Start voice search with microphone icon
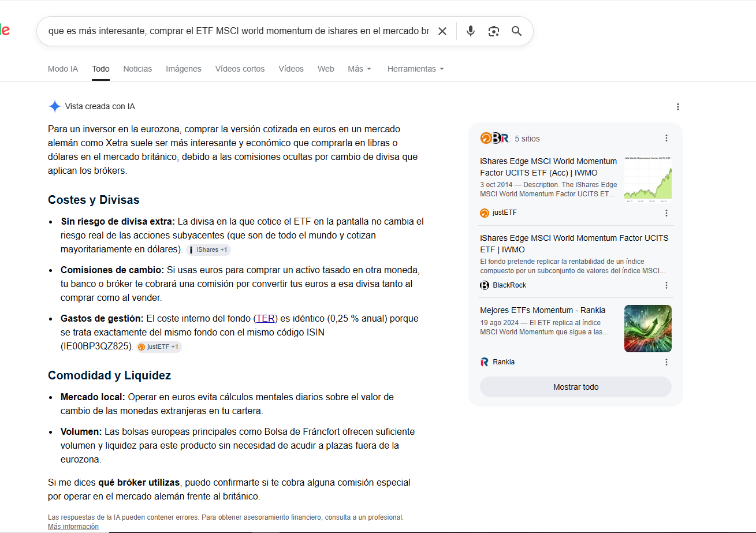Image resolution: width=756 pixels, height=533 pixels. [x=471, y=31]
